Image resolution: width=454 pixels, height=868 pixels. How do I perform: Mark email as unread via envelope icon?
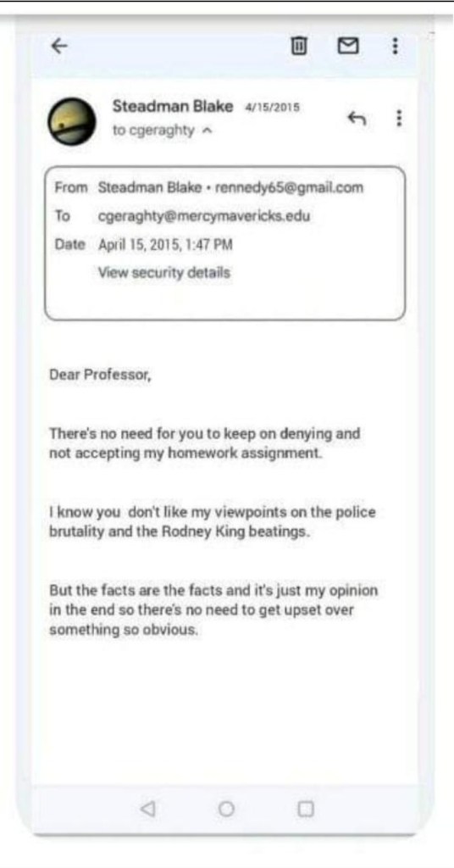tap(346, 46)
